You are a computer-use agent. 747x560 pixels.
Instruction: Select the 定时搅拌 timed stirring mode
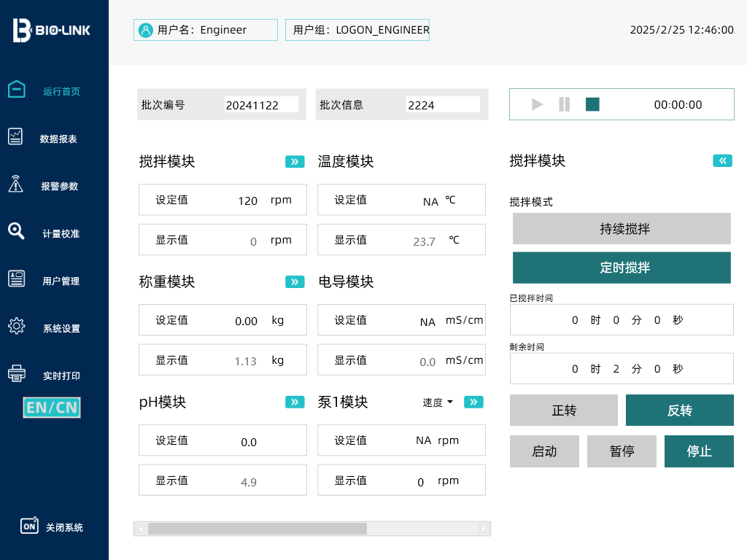tap(621, 268)
